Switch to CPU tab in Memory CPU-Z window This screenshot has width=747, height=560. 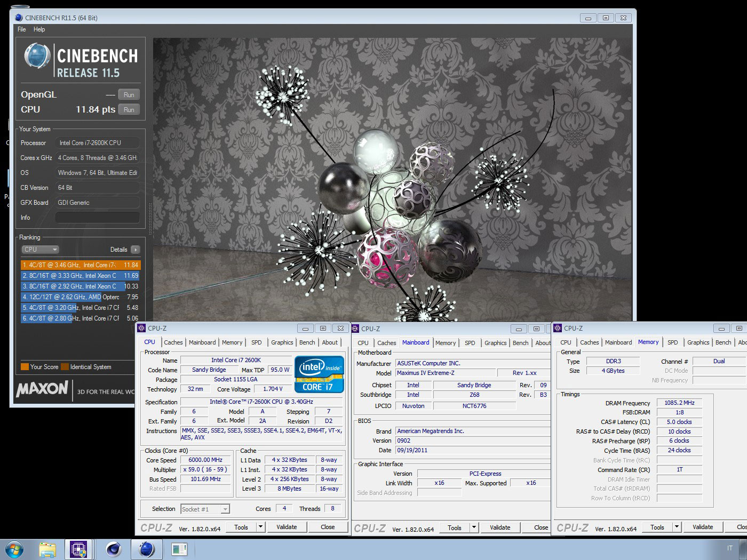coord(566,342)
